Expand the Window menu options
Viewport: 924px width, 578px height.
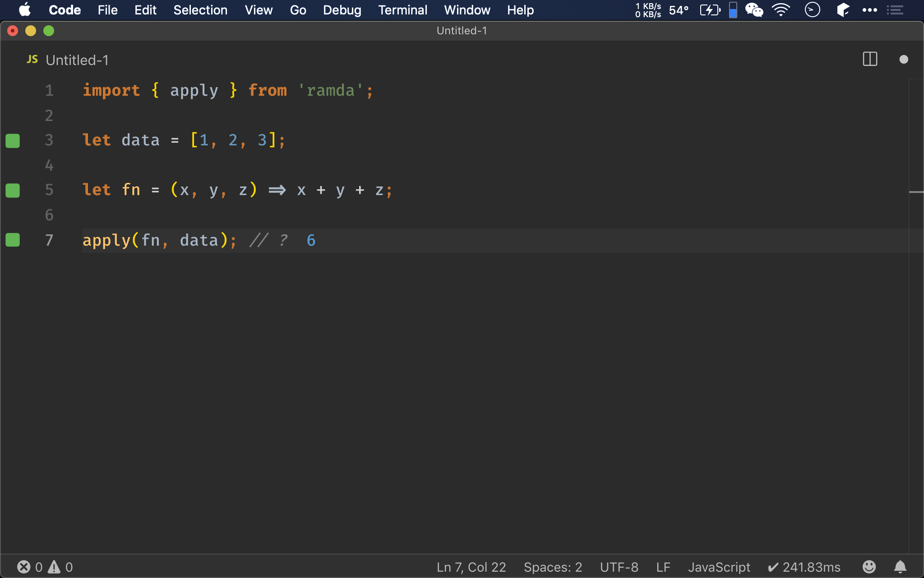click(x=466, y=10)
